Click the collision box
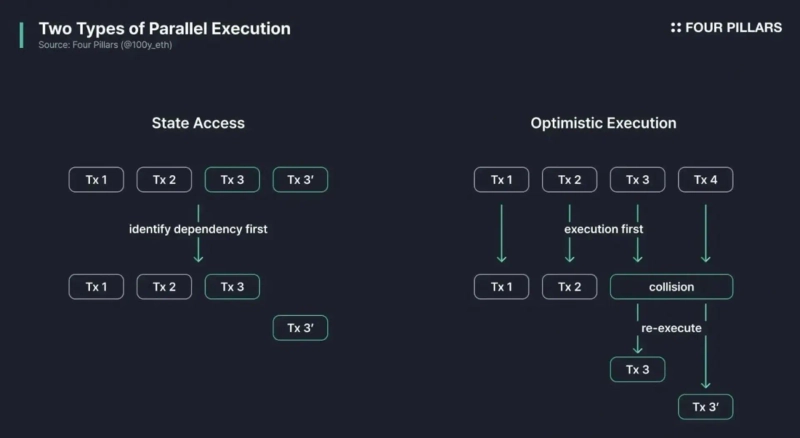 coord(671,287)
